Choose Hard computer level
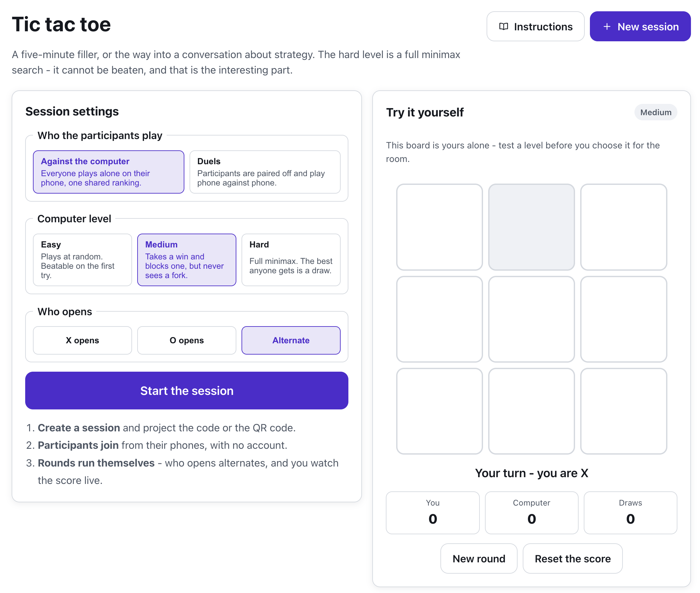 point(291,260)
